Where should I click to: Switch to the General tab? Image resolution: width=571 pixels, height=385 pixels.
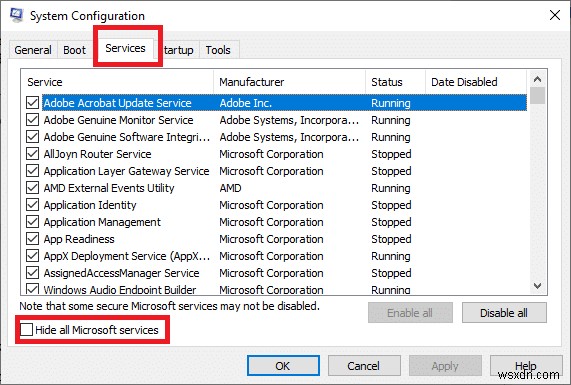pyautogui.click(x=33, y=50)
